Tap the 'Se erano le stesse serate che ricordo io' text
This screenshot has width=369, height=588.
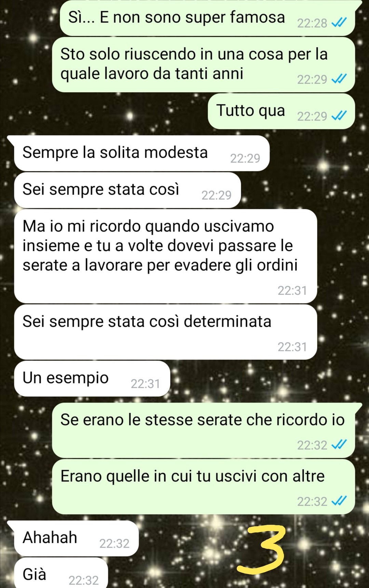point(203,420)
